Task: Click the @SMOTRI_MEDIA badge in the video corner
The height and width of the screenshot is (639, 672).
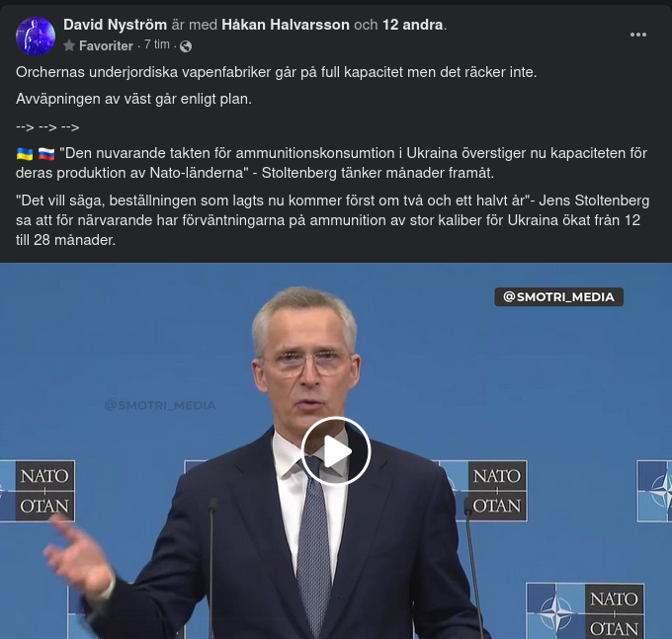Action: coord(559,297)
